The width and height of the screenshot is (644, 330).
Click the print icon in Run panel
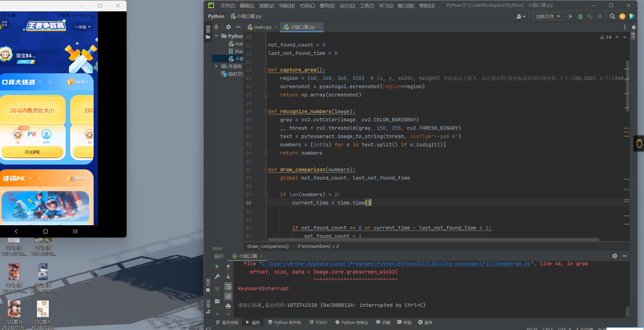click(228, 306)
